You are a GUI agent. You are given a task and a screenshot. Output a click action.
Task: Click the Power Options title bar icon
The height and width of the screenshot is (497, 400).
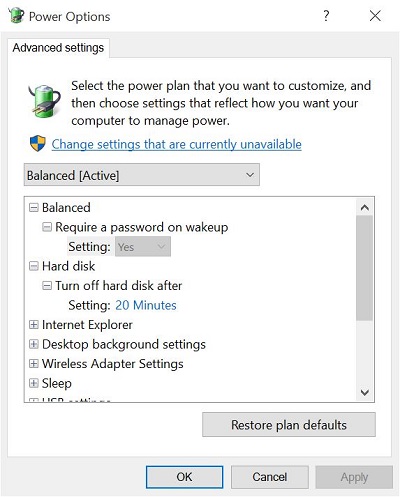(16, 15)
